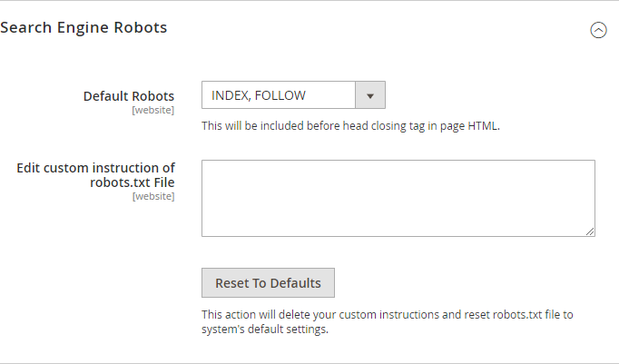Click [website] scope under Default Robots
Image resolution: width=619 pixels, height=364 pixels.
(x=152, y=110)
